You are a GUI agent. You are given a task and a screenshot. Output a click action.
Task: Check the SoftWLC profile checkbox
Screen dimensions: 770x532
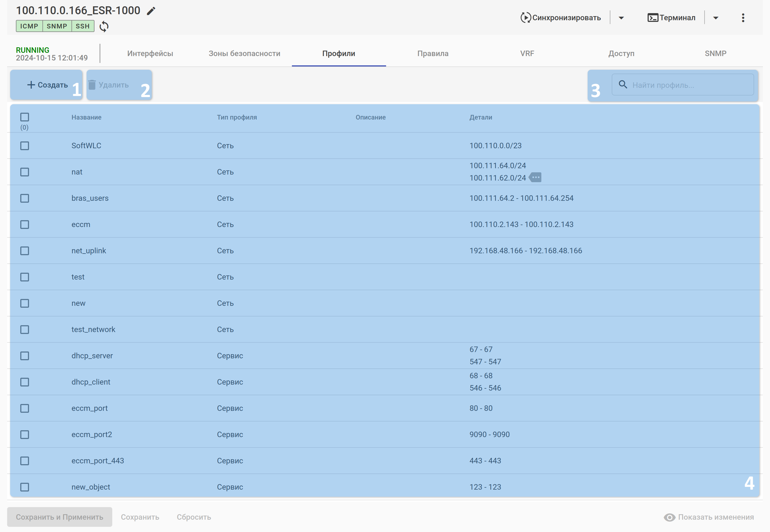pos(25,146)
